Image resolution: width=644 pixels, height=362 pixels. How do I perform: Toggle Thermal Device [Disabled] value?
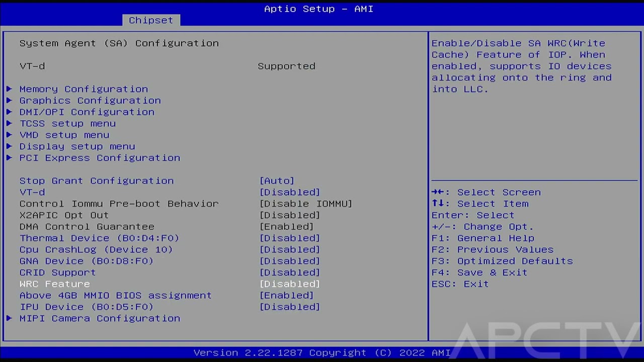coord(290,238)
